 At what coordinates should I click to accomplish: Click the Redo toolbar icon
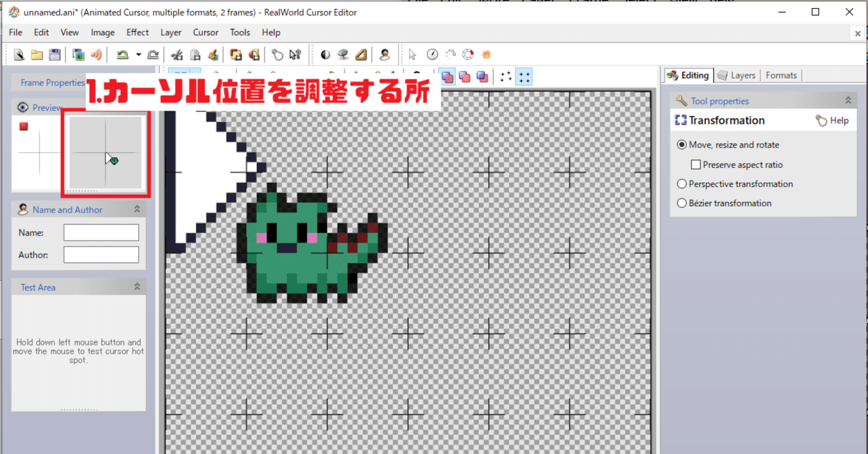coord(153,54)
